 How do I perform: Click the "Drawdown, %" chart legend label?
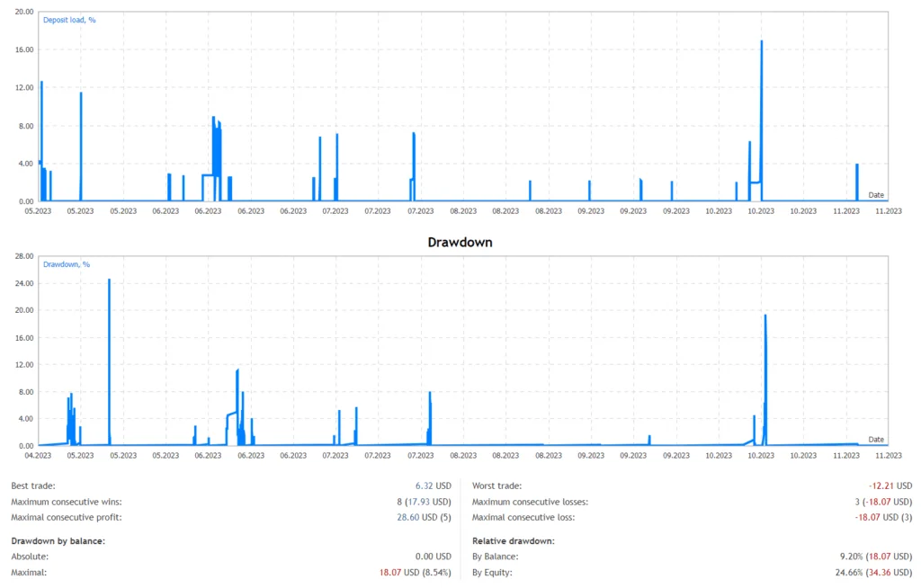point(67,264)
